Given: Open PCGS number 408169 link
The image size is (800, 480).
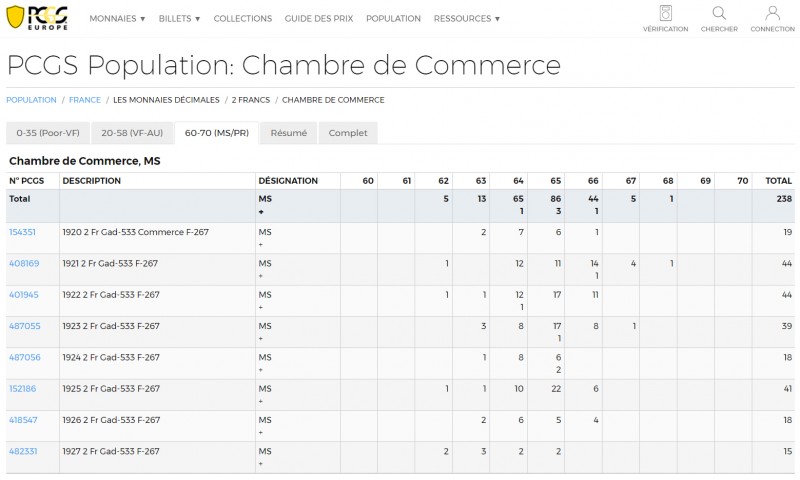Looking at the screenshot, I should pyautogui.click(x=24, y=263).
